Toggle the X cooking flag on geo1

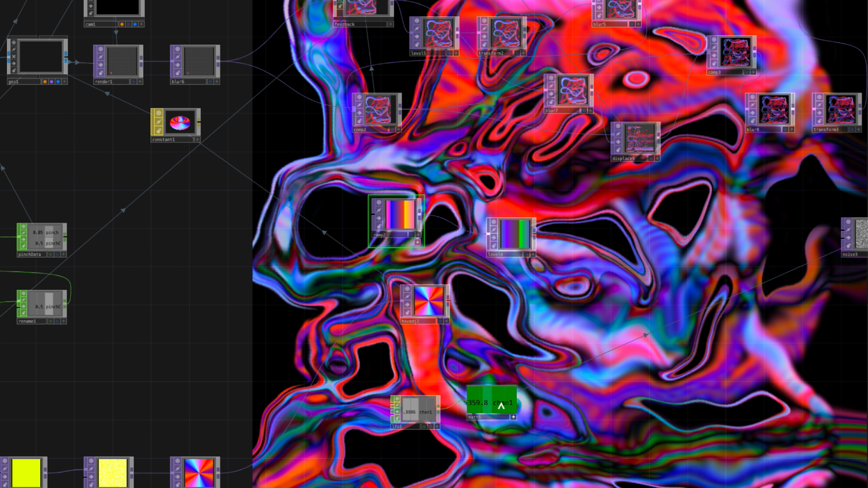14,57
